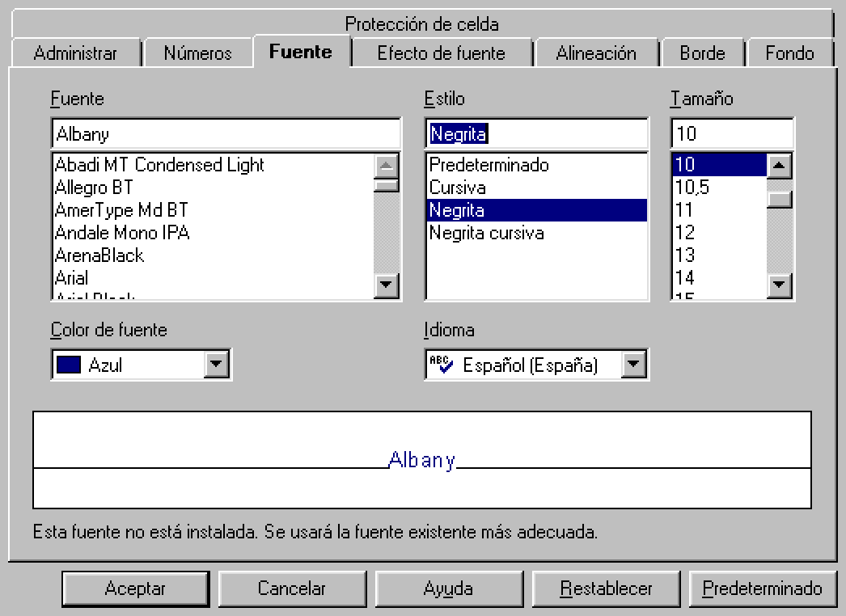Go to the Protección de celda tab
The width and height of the screenshot is (846, 616).
421,24
